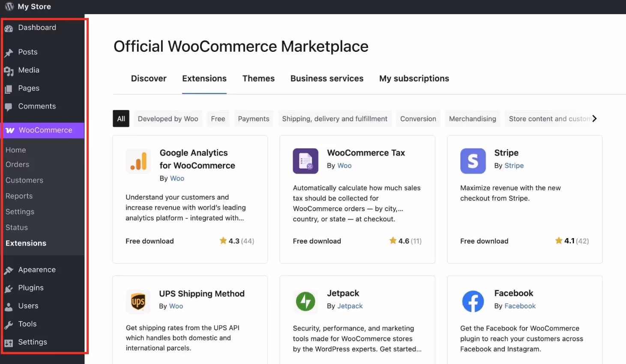This screenshot has height=364, width=626.
Task: Click the Stripe S logo
Action: pyautogui.click(x=473, y=161)
